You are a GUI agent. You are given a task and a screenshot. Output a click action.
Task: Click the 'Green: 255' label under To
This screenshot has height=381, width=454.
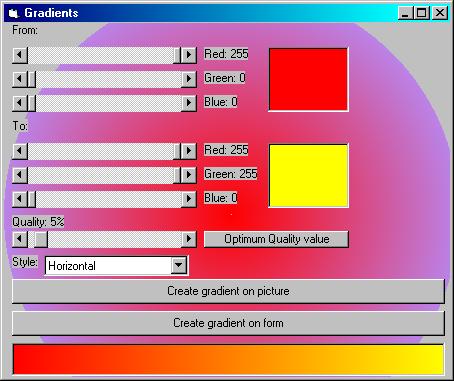[x=231, y=174]
